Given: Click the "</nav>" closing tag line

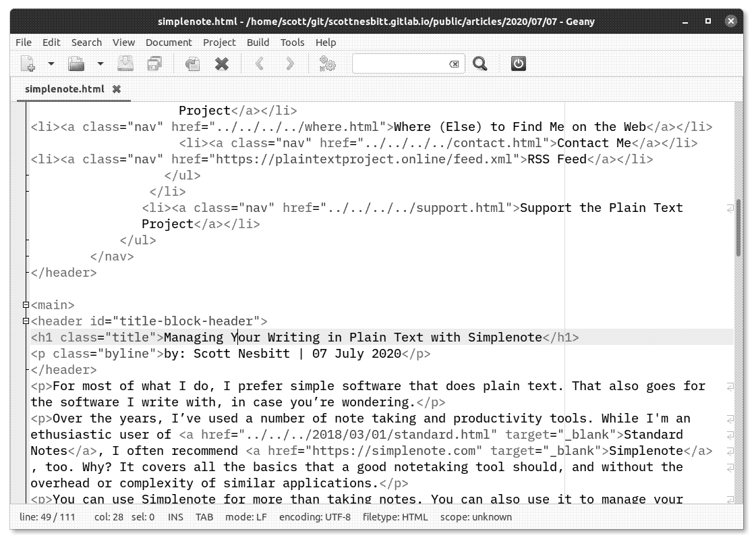Looking at the screenshot, I should click(x=112, y=256).
